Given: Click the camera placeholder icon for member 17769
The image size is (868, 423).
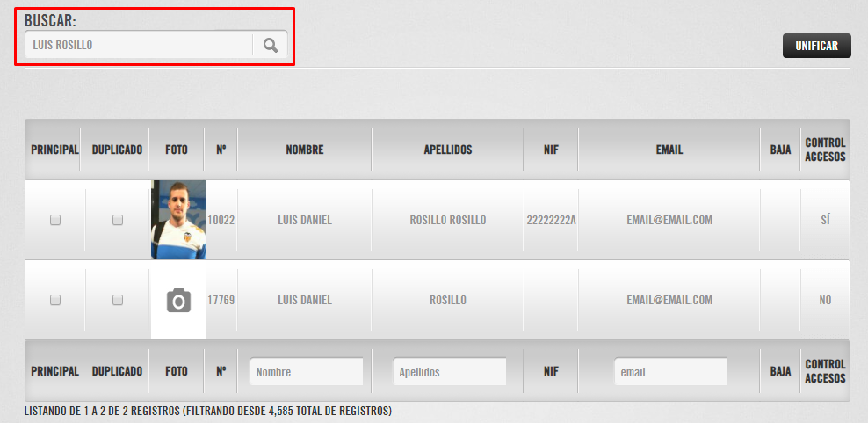Looking at the screenshot, I should [179, 300].
